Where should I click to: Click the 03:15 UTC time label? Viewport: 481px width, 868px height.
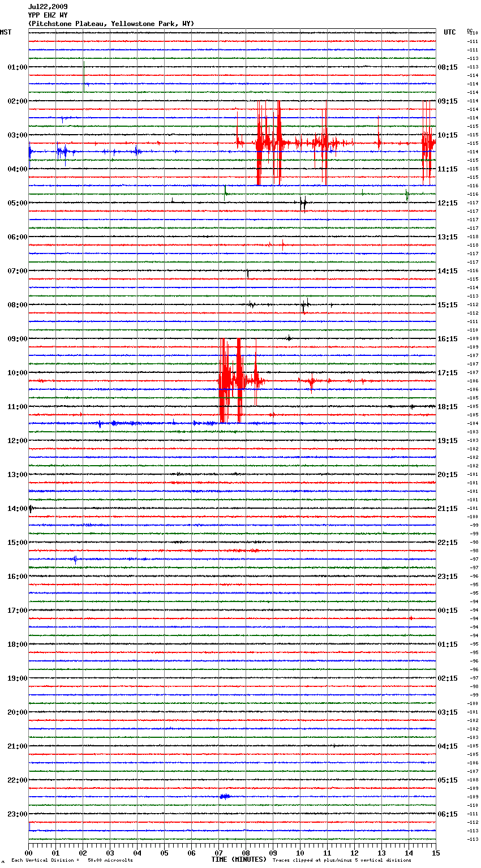point(448,712)
